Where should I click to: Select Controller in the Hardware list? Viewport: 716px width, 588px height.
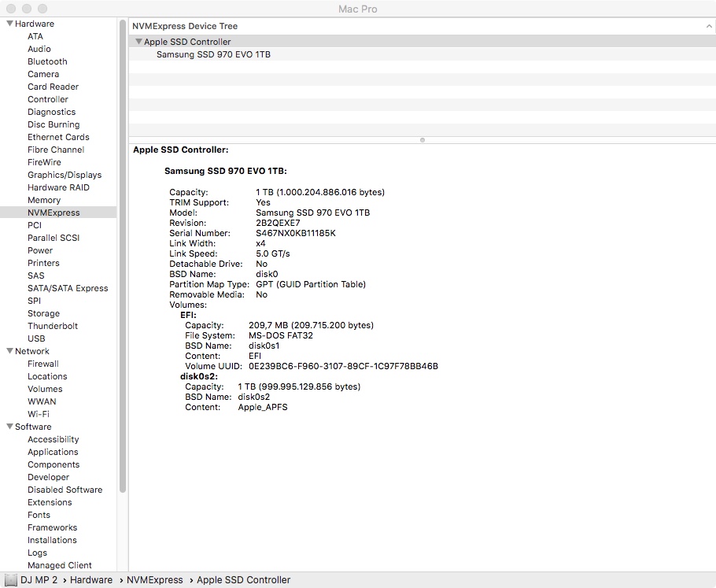(47, 99)
